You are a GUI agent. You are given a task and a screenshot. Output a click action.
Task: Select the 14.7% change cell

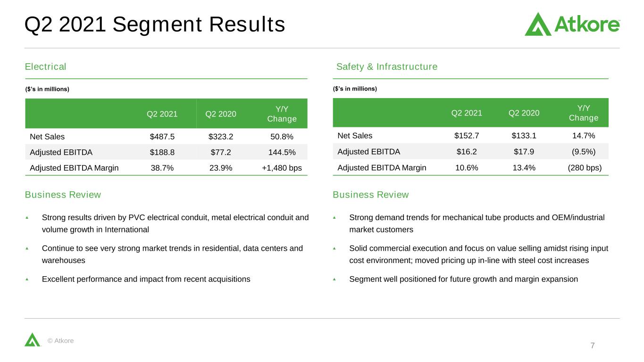(x=584, y=136)
